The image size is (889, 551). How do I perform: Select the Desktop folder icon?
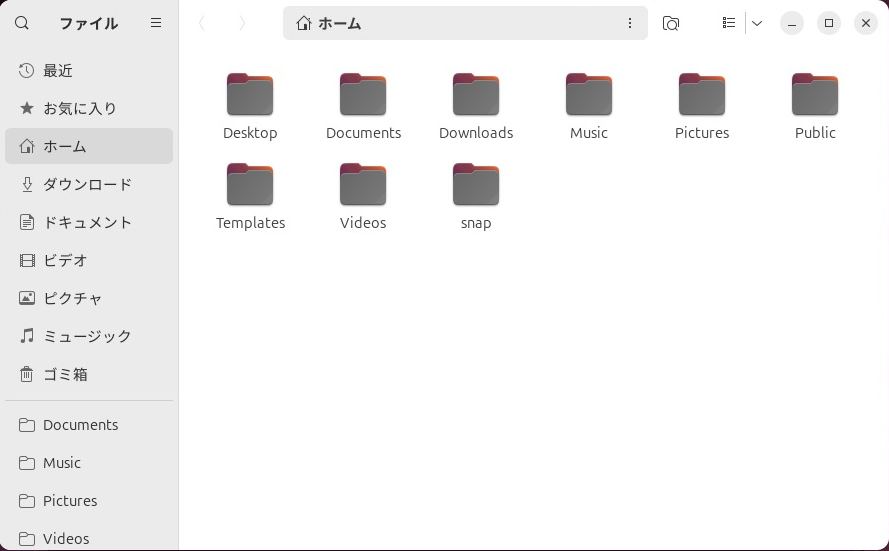click(x=250, y=96)
